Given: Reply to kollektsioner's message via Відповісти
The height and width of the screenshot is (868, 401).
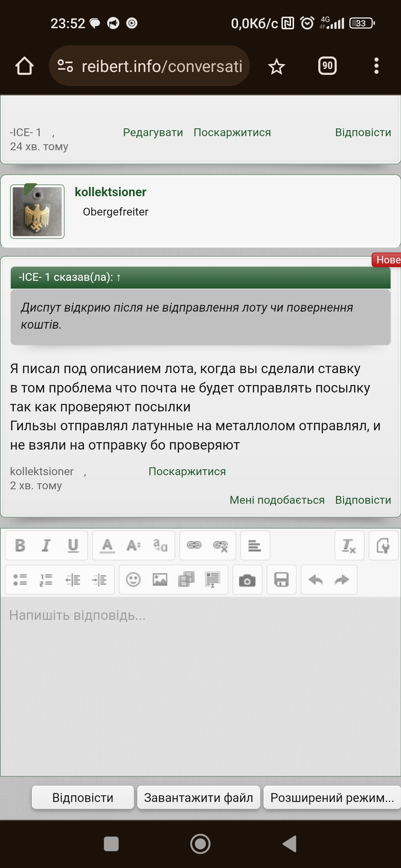Looking at the screenshot, I should 363,500.
